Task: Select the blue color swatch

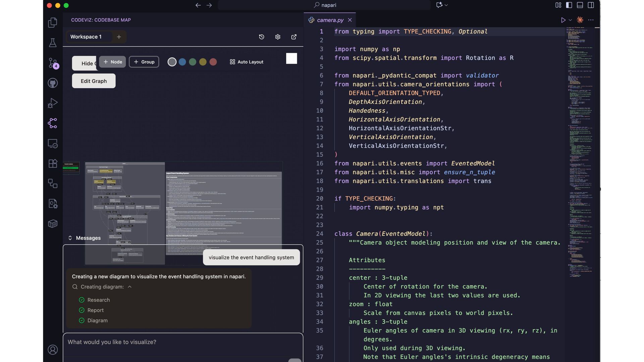Action: coord(182,62)
